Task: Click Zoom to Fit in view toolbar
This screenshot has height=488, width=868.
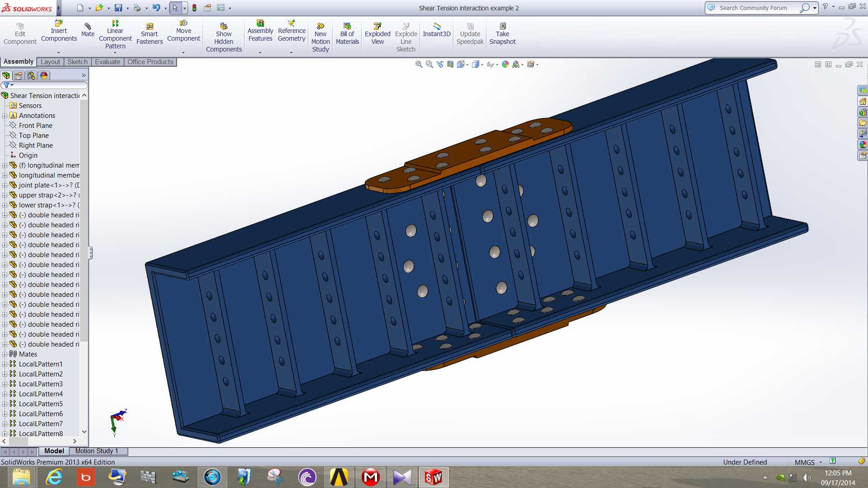Action: (419, 65)
